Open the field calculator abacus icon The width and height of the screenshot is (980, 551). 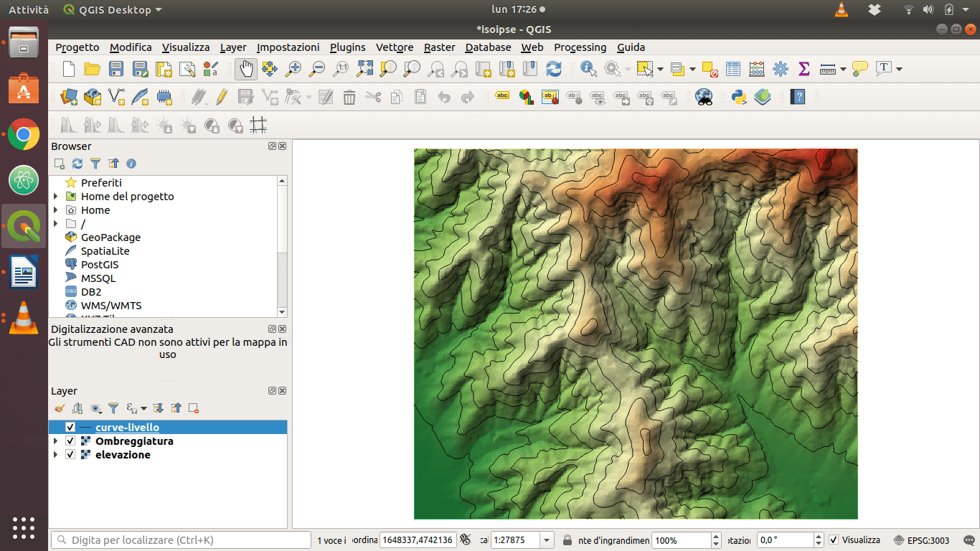(x=757, y=69)
